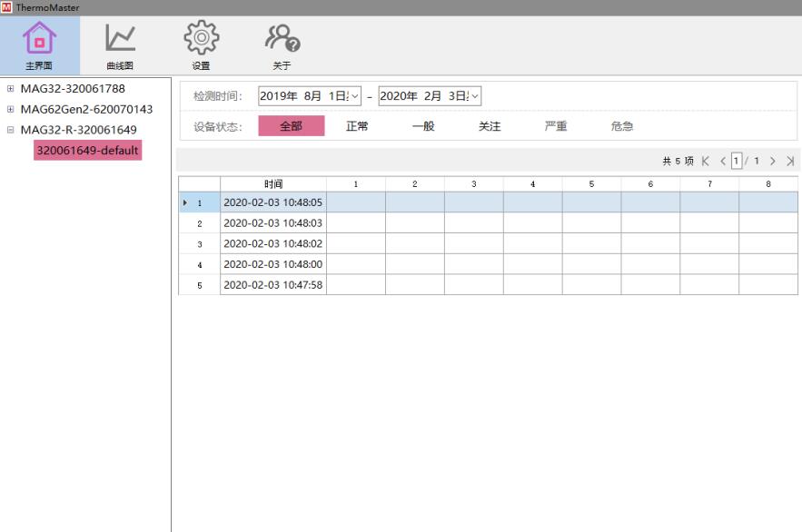The width and height of the screenshot is (802, 532).
Task: Filter devices by 正常 status
Action: pyautogui.click(x=357, y=127)
